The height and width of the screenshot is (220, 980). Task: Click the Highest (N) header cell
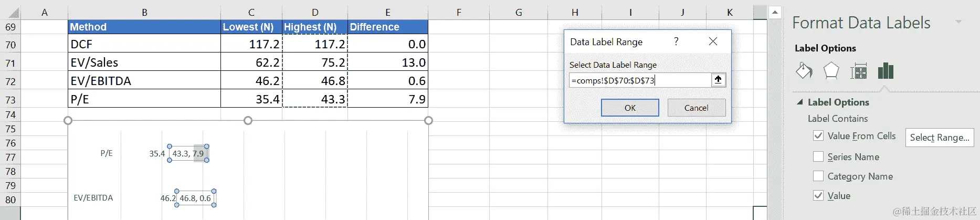[315, 27]
